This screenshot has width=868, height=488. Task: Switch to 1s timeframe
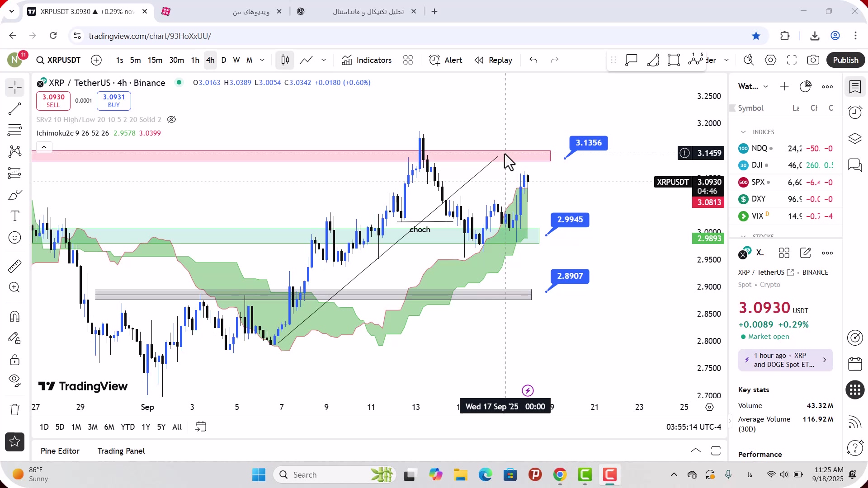119,60
